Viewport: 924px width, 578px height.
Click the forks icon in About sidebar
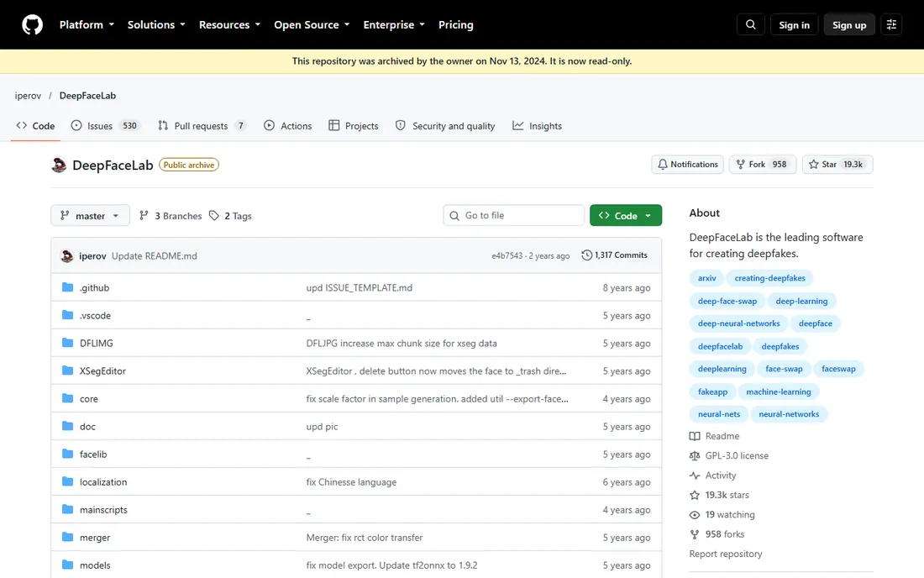[695, 534]
